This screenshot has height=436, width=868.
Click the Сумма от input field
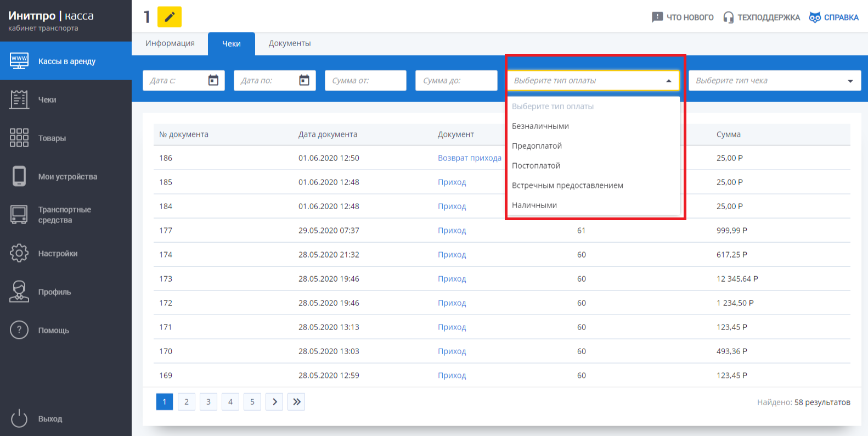pos(365,80)
